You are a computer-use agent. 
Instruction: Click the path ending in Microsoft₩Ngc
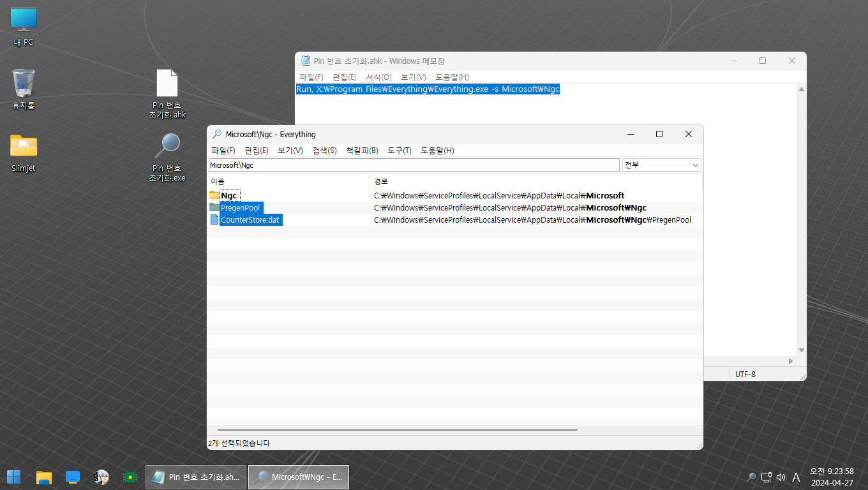(x=510, y=207)
